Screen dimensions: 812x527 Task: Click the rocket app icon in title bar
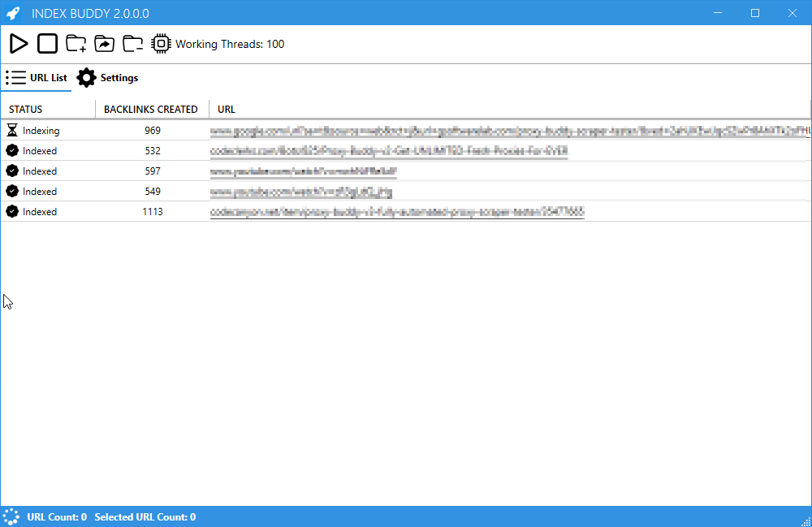(x=13, y=13)
